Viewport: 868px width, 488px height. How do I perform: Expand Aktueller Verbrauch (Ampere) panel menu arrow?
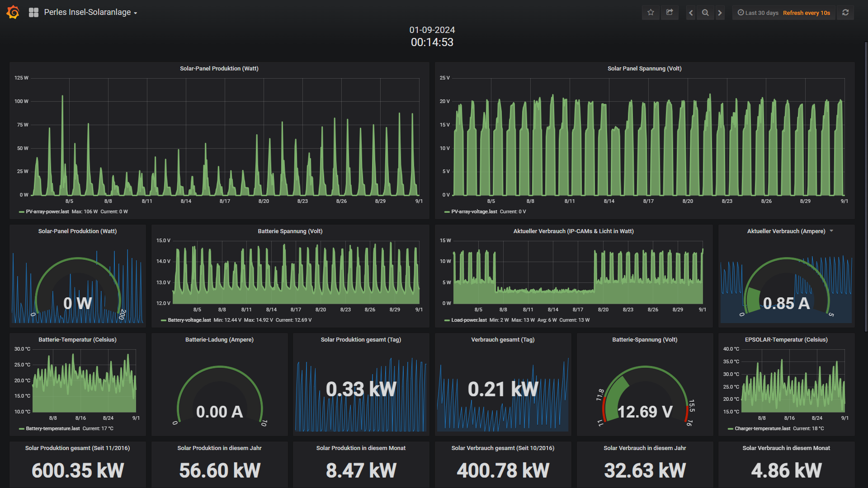coord(831,231)
